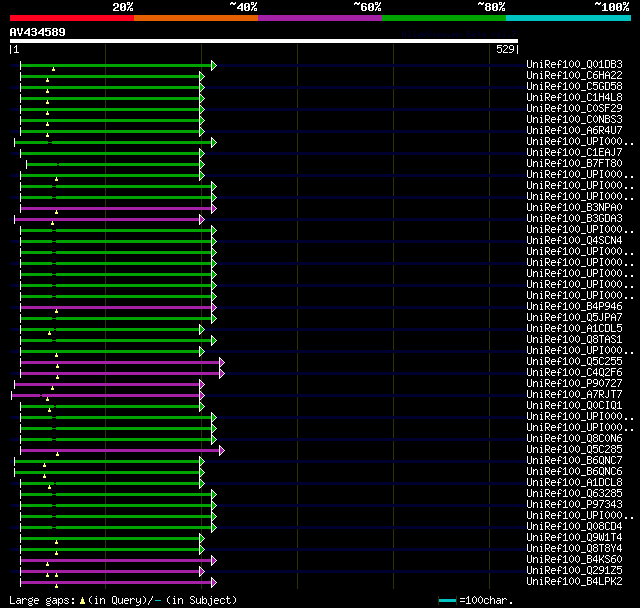This screenshot has height=608, width=640.
Task: Select the UniRef100_Q9W1T4 label
Action: pos(574,538)
